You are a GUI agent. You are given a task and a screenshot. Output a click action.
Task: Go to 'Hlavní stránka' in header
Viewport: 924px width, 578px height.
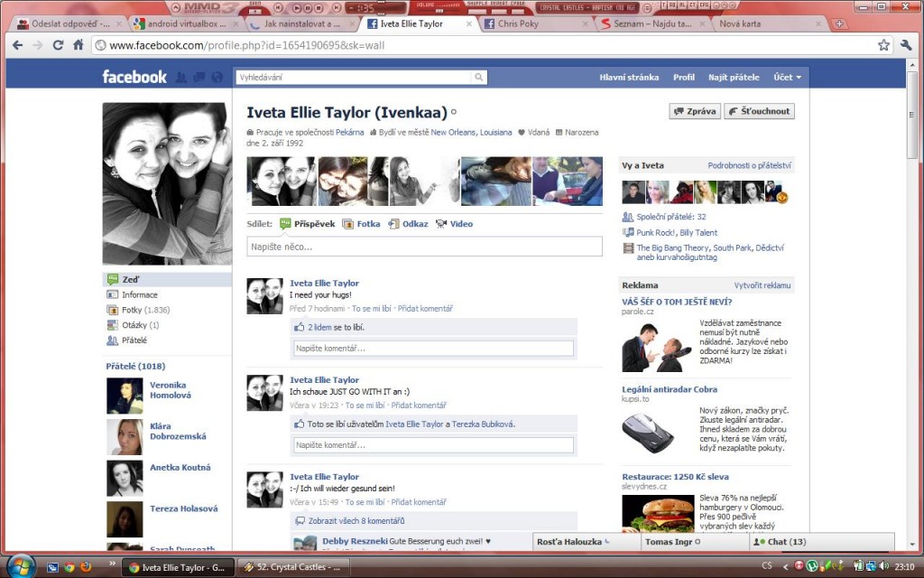629,78
